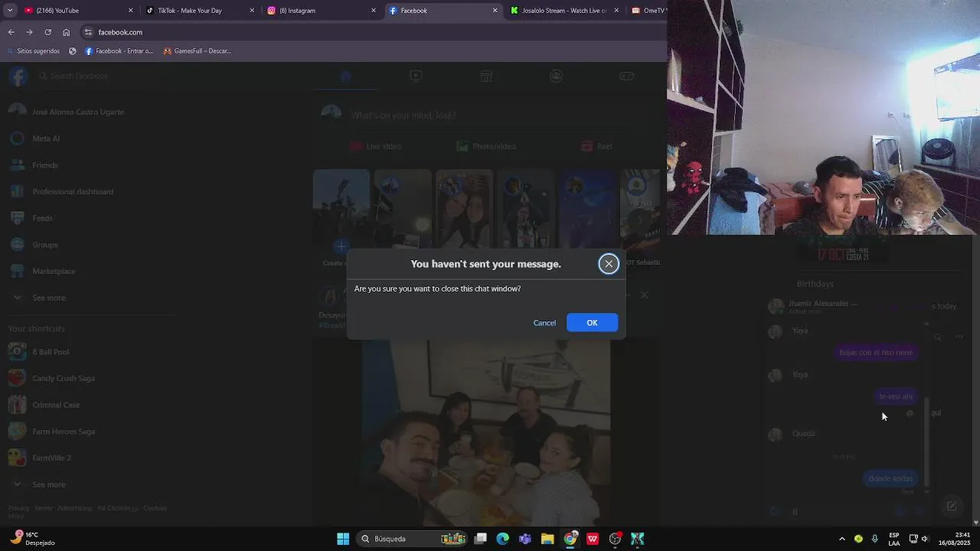The image size is (980, 551).
Task: Open the GamesFull bookmark
Action: [198, 51]
